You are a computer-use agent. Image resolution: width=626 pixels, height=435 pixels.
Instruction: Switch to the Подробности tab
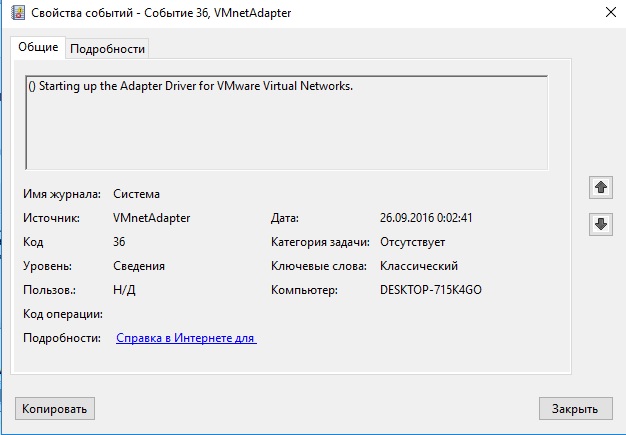tap(107, 49)
